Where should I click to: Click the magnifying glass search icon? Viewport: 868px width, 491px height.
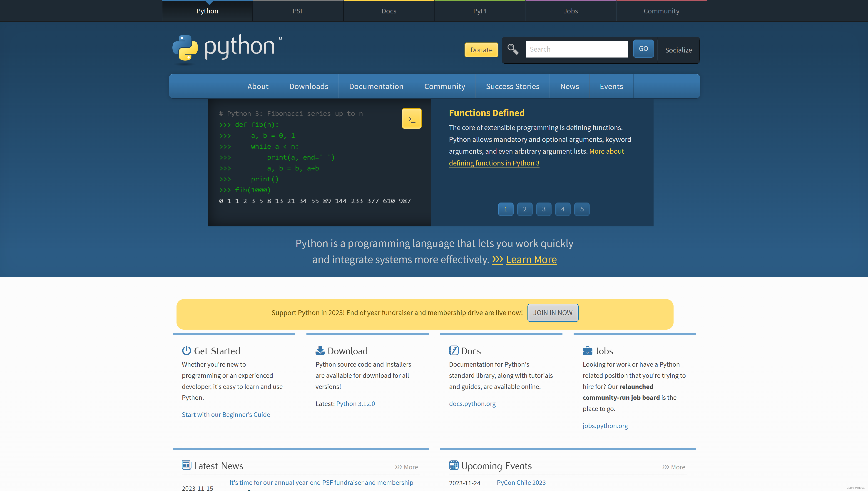pyautogui.click(x=513, y=49)
